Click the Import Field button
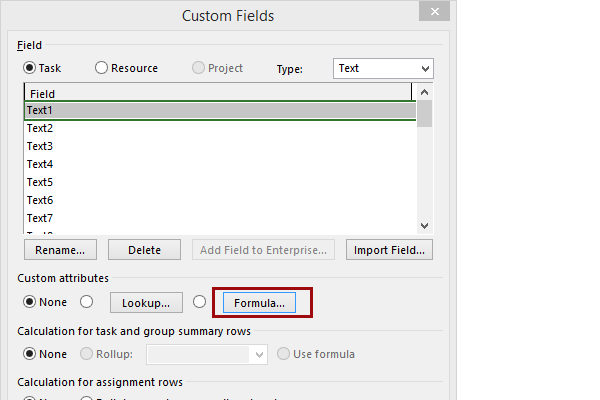 (389, 250)
